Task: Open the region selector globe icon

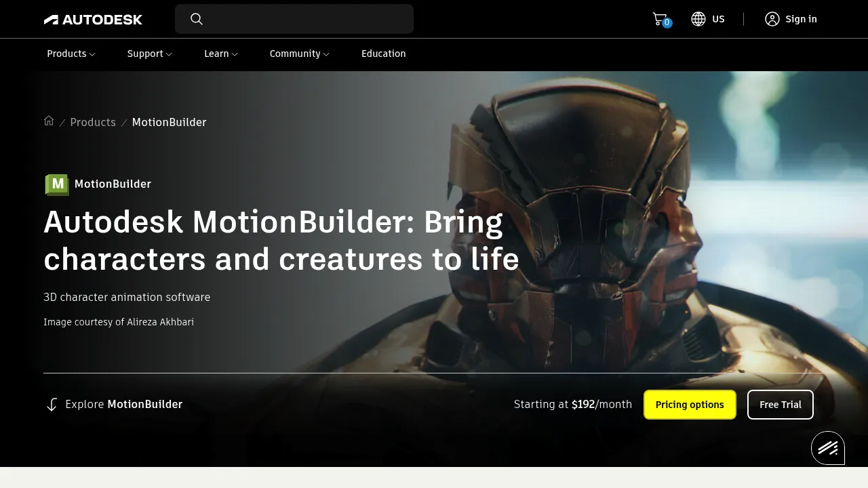Action: tap(698, 19)
